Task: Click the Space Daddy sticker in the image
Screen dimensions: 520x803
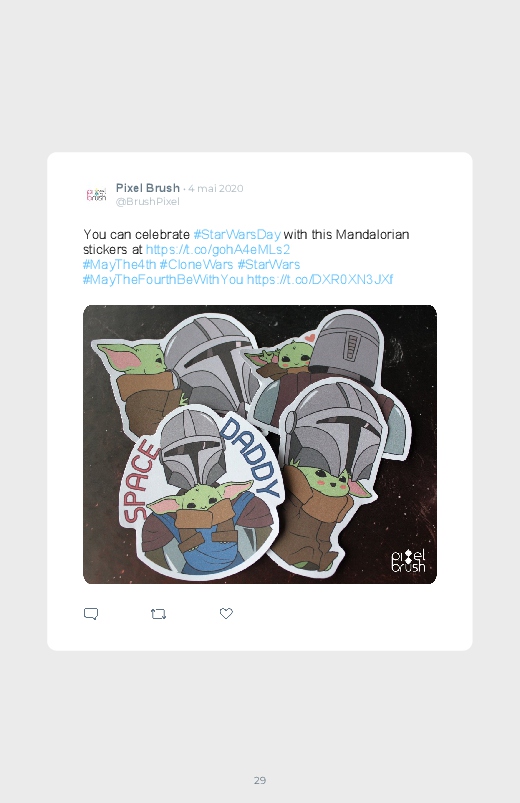Action: [x=201, y=492]
